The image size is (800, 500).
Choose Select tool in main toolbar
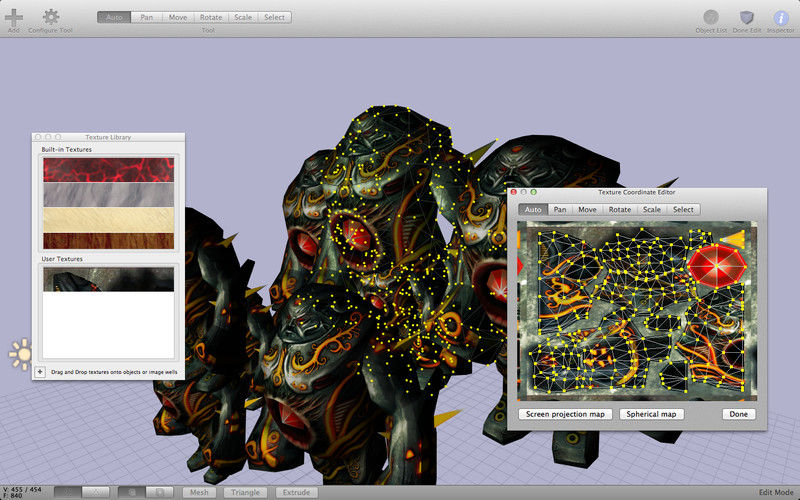point(274,17)
